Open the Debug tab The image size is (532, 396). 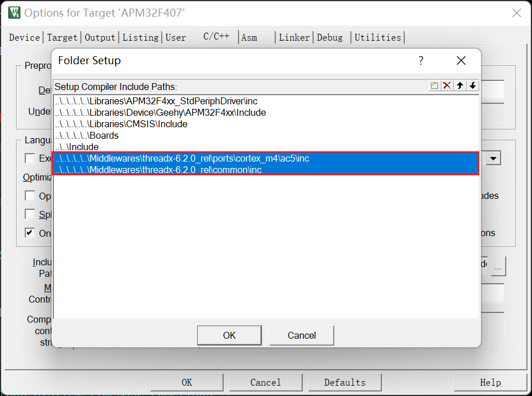pos(330,38)
